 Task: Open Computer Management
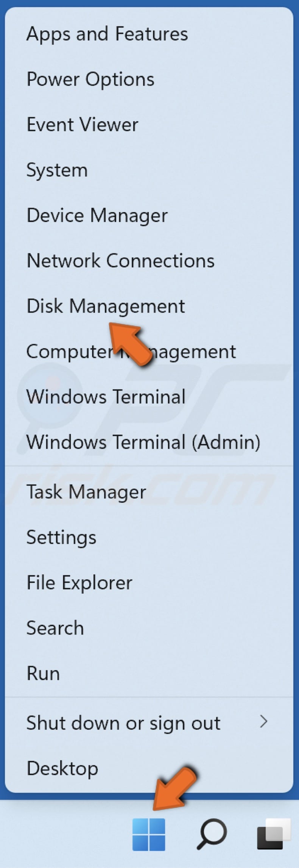click(x=131, y=351)
